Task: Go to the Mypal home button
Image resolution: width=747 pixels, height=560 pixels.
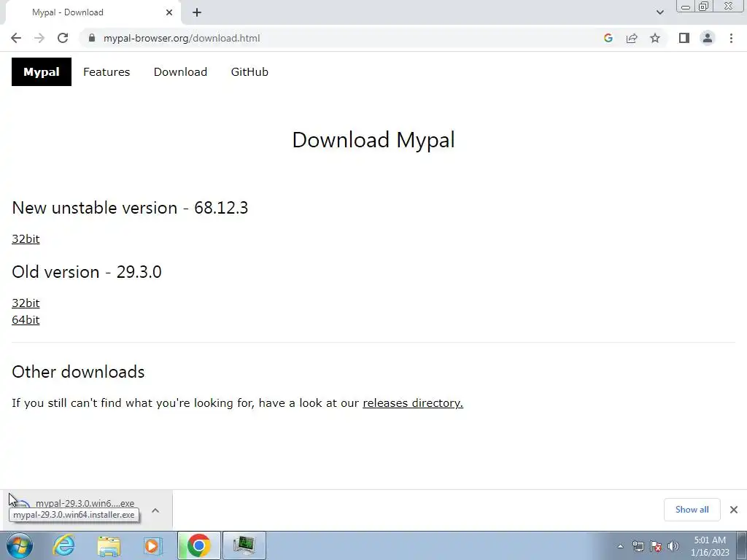Action: click(x=42, y=72)
